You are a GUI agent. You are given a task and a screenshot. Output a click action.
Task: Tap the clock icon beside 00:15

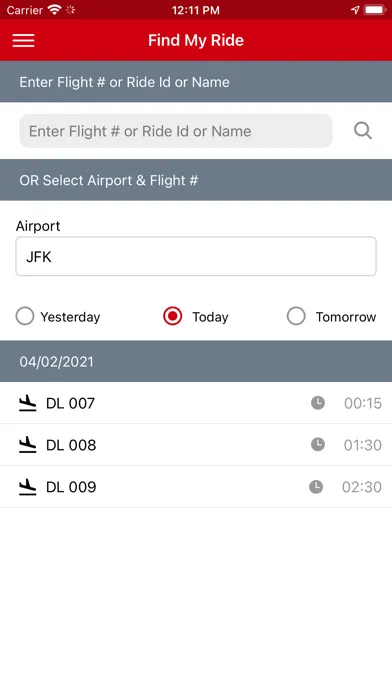[317, 403]
